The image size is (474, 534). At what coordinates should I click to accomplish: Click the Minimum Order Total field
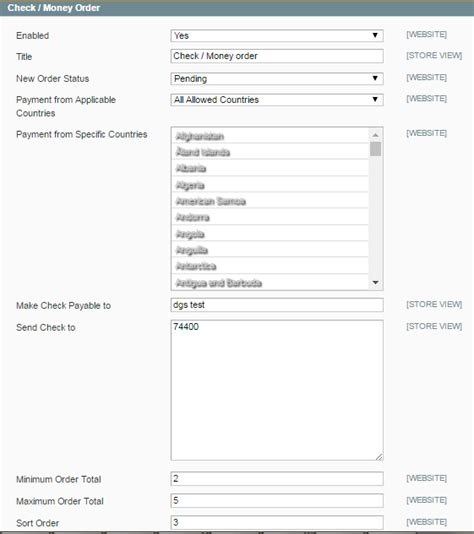click(x=277, y=479)
